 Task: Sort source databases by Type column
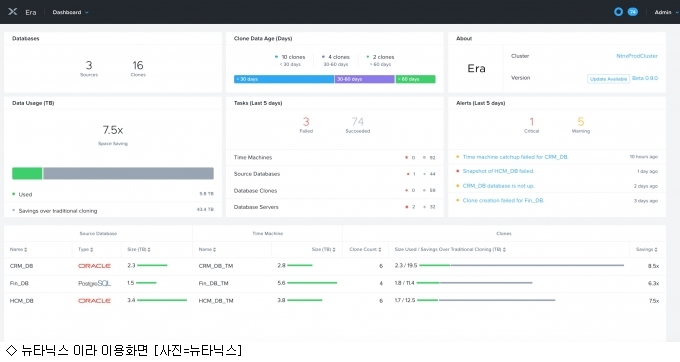tap(85, 249)
